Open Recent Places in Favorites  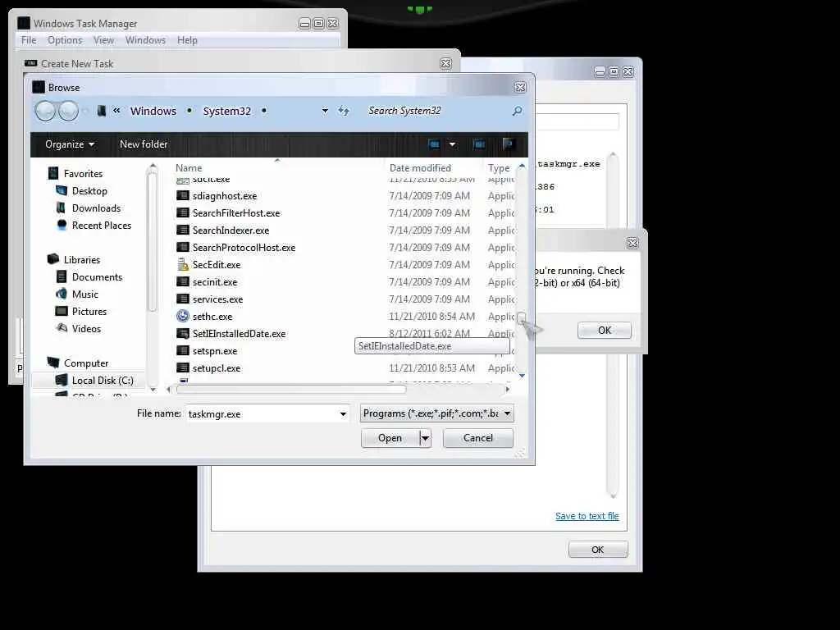click(x=102, y=226)
